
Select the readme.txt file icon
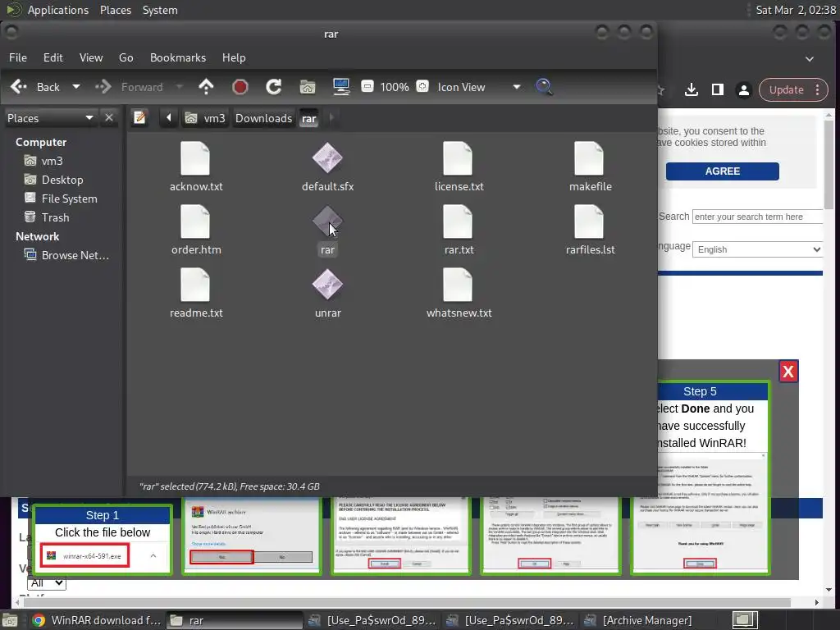click(x=195, y=285)
